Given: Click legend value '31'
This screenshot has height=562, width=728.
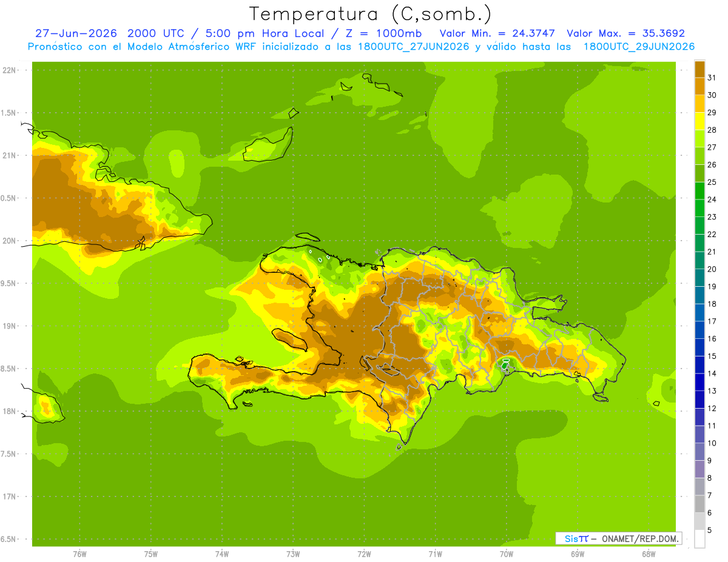Looking at the screenshot, I should 712,78.
